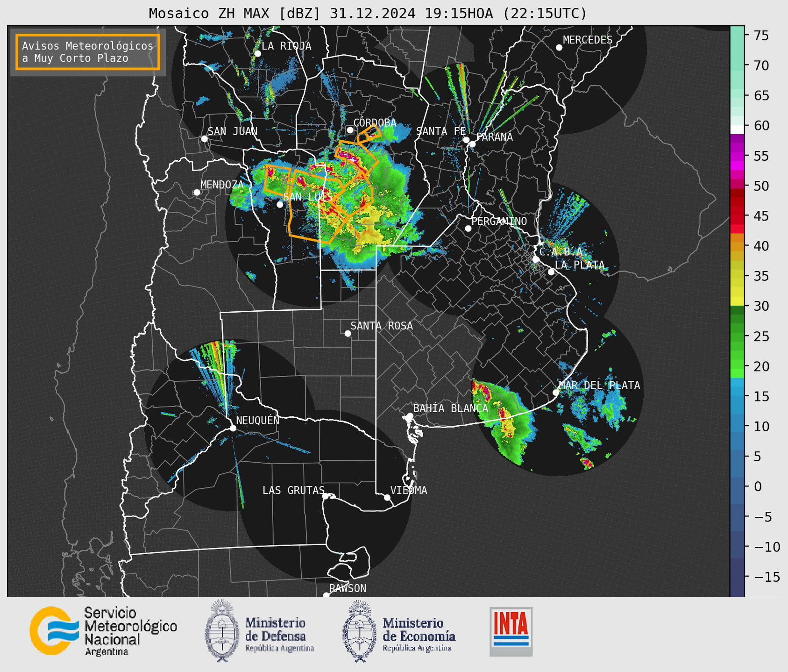Click the white dot marking Mendoza
Screen dimensions: 788x672
[197, 193]
